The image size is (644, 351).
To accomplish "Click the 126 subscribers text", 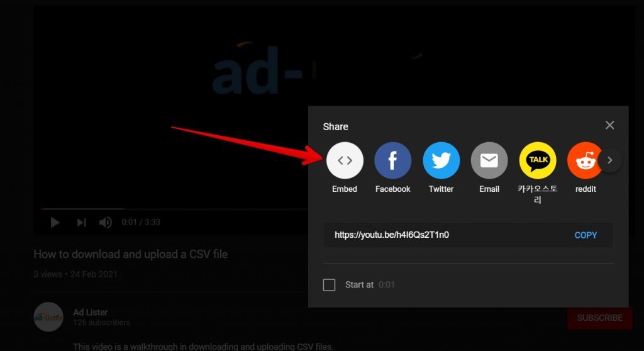I will pyautogui.click(x=101, y=323).
